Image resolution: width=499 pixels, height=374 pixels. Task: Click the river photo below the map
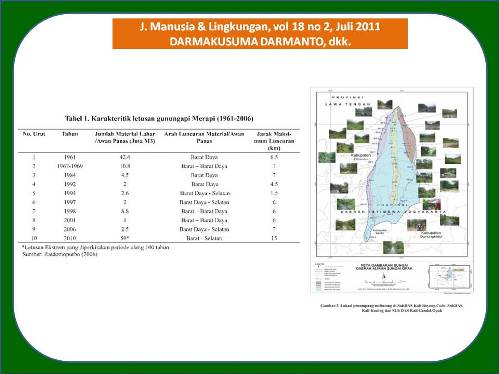point(393,247)
